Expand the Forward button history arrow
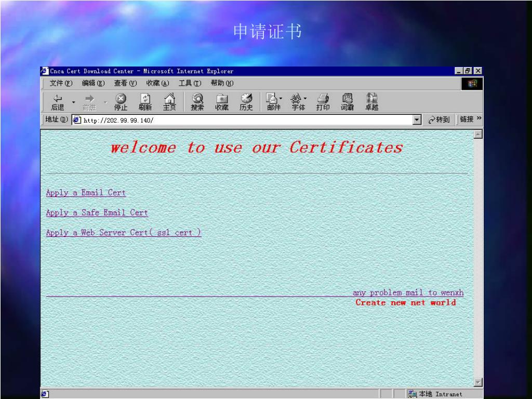This screenshot has width=532, height=399. tap(105, 102)
